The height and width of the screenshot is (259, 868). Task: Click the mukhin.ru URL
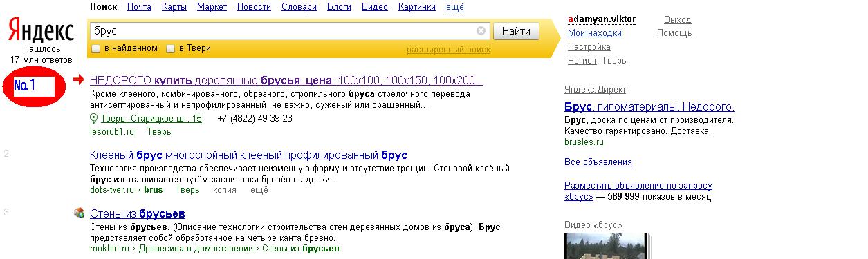coord(110,248)
